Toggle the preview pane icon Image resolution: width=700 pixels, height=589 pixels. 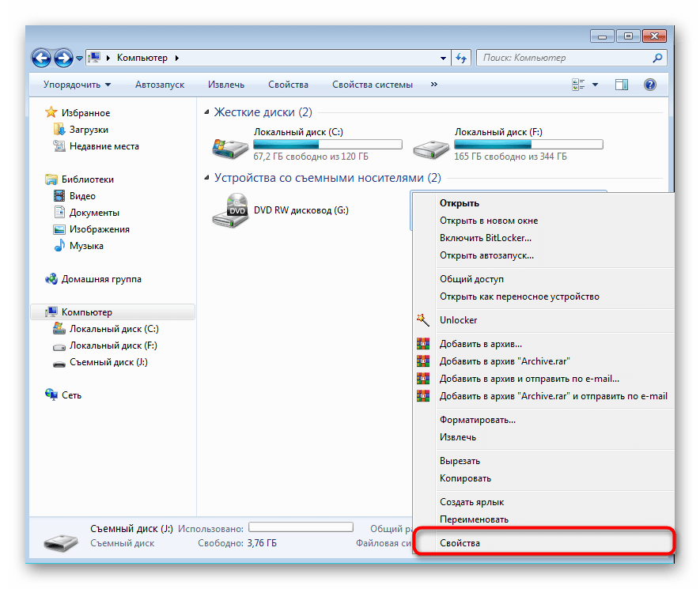[x=622, y=85]
